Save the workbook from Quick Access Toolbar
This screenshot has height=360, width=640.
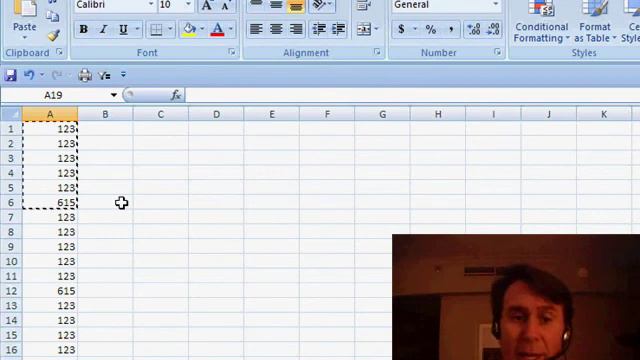coord(10,76)
